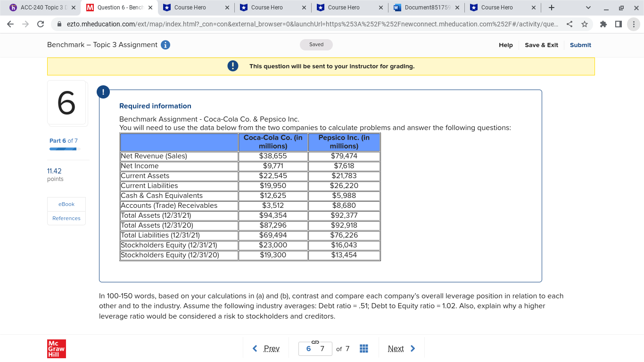Click the browser Forward arrow
644x362 pixels.
26,24
